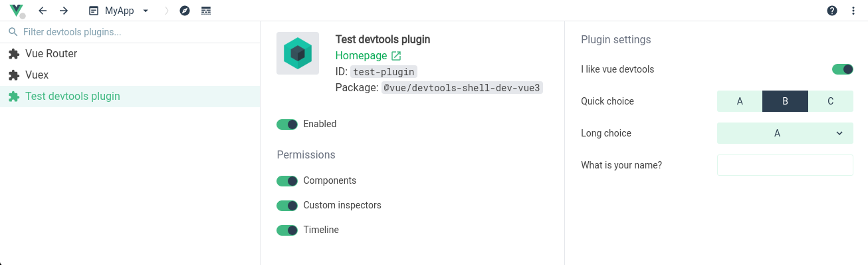Open the inspector compass icon

(x=185, y=11)
